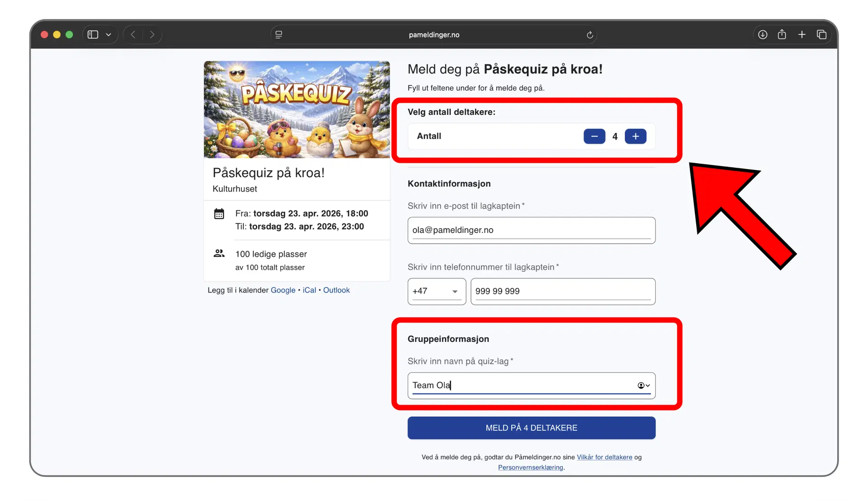Show the tab overview
Image resolution: width=868 pixels, height=501 pixels.
click(822, 34)
